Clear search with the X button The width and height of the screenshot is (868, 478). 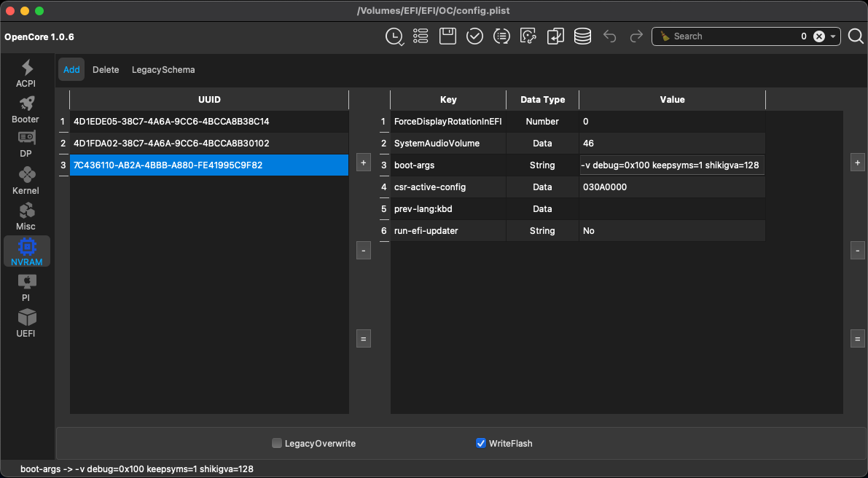coord(818,36)
